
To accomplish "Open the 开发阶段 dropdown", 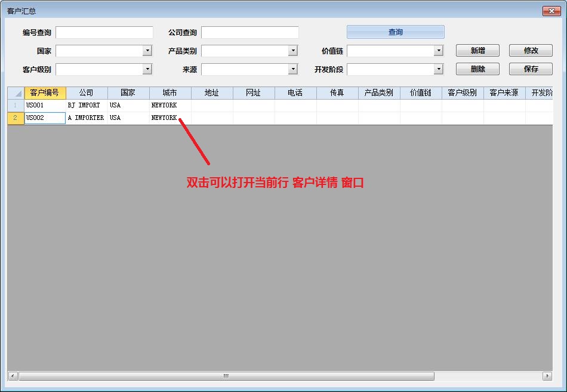I will click(x=439, y=69).
